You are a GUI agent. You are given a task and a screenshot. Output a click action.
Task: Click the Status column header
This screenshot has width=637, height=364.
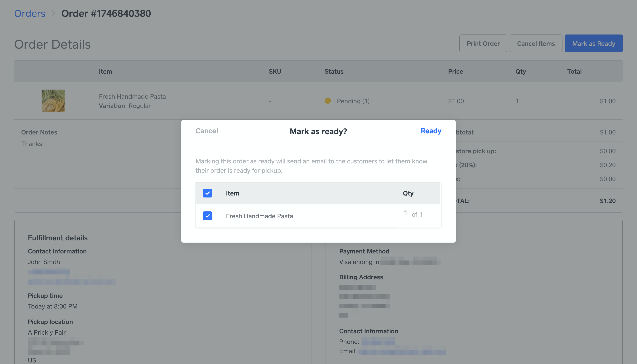334,71
